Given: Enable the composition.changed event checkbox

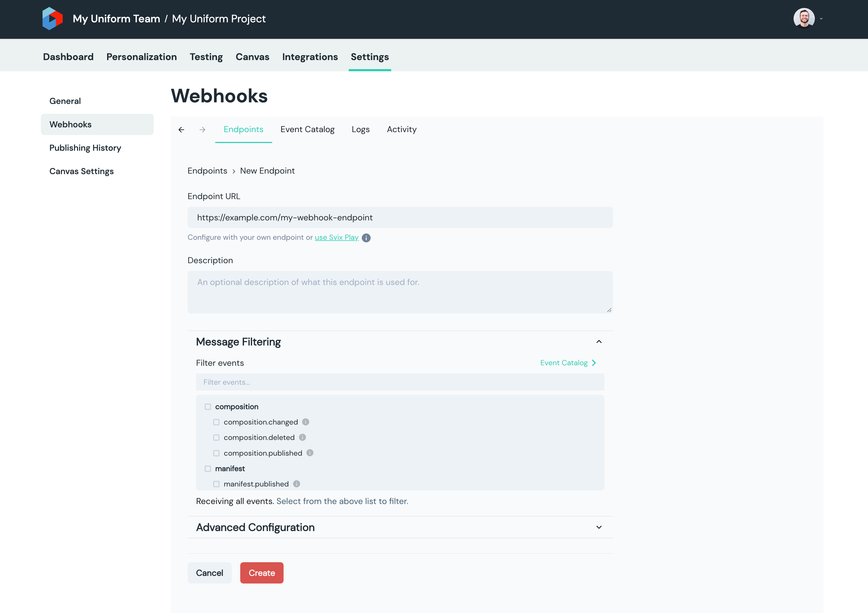Looking at the screenshot, I should pos(216,422).
